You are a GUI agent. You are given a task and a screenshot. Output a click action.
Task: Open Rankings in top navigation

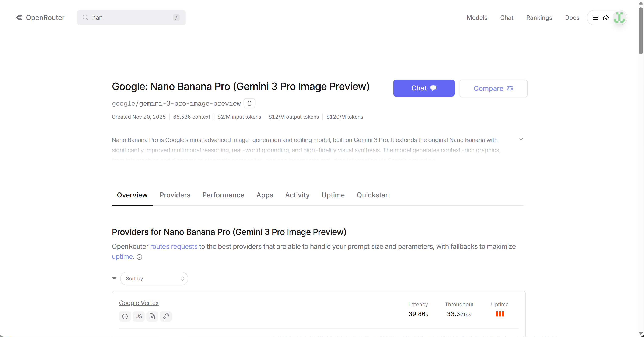pyautogui.click(x=539, y=18)
